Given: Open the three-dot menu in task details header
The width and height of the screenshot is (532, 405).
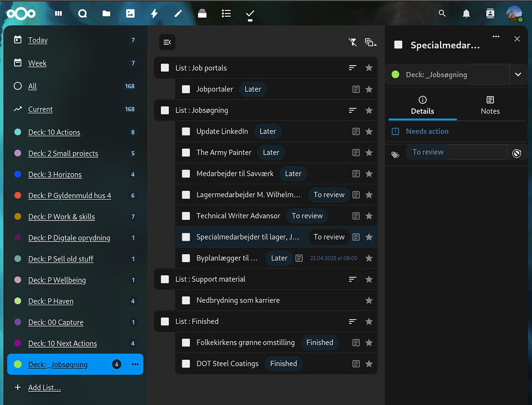Looking at the screenshot, I should tap(496, 36).
